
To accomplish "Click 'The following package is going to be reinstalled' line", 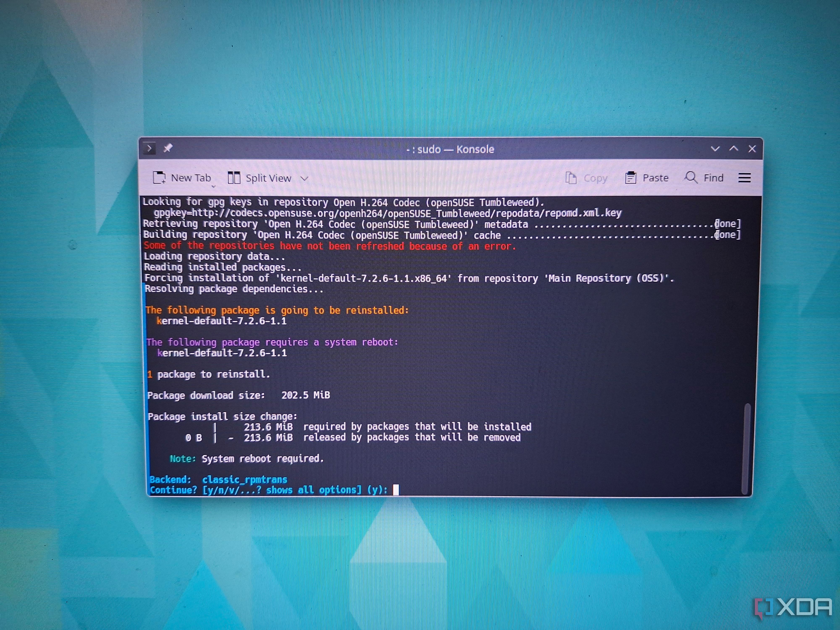I will click(277, 310).
